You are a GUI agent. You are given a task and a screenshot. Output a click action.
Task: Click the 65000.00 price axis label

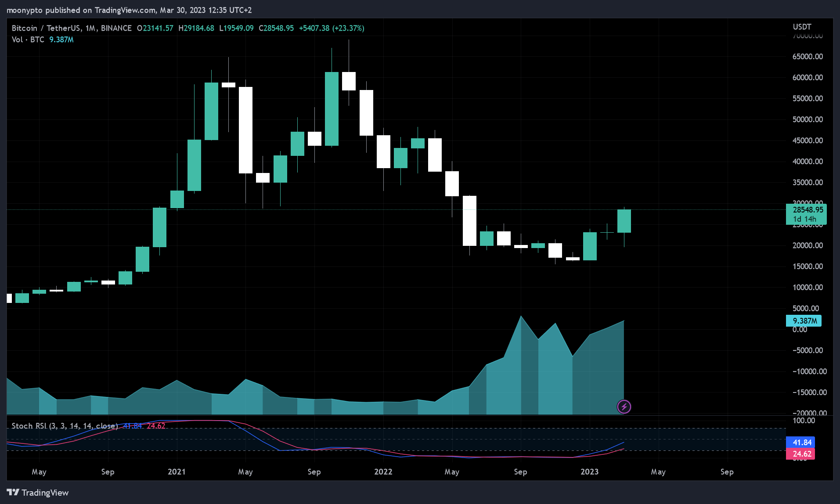[808, 57]
